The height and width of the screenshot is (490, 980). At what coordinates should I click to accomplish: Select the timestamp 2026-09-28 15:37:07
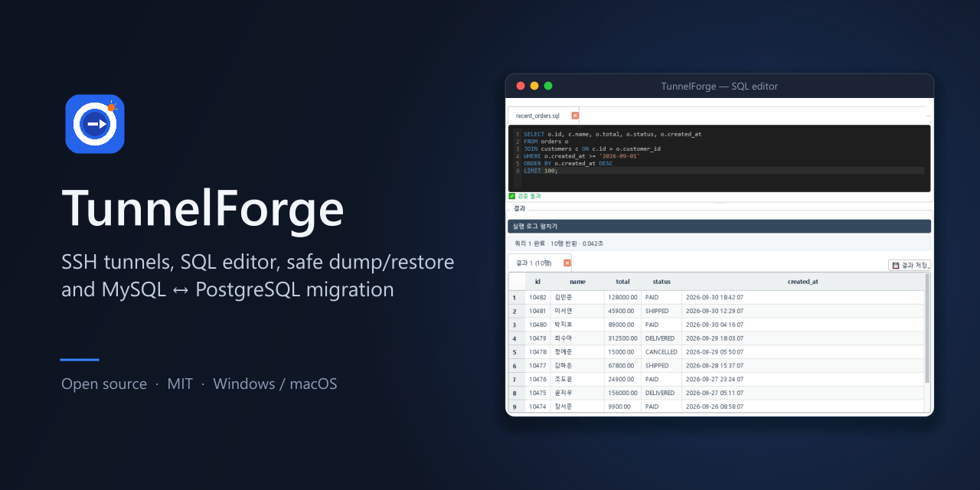[802, 366]
